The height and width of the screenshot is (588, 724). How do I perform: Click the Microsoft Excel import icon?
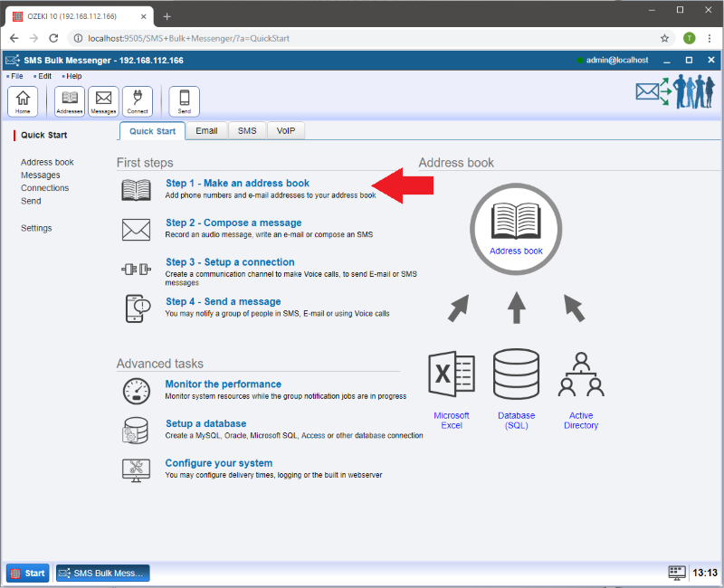tap(451, 375)
